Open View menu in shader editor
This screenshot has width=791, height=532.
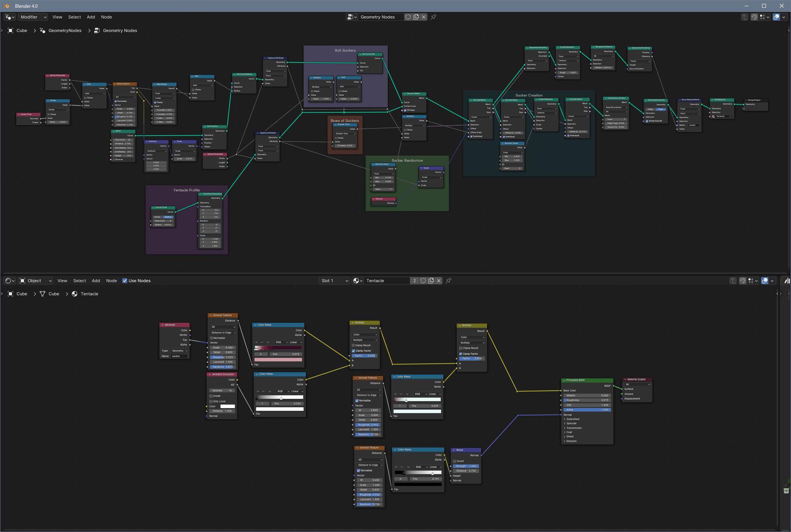(62, 281)
